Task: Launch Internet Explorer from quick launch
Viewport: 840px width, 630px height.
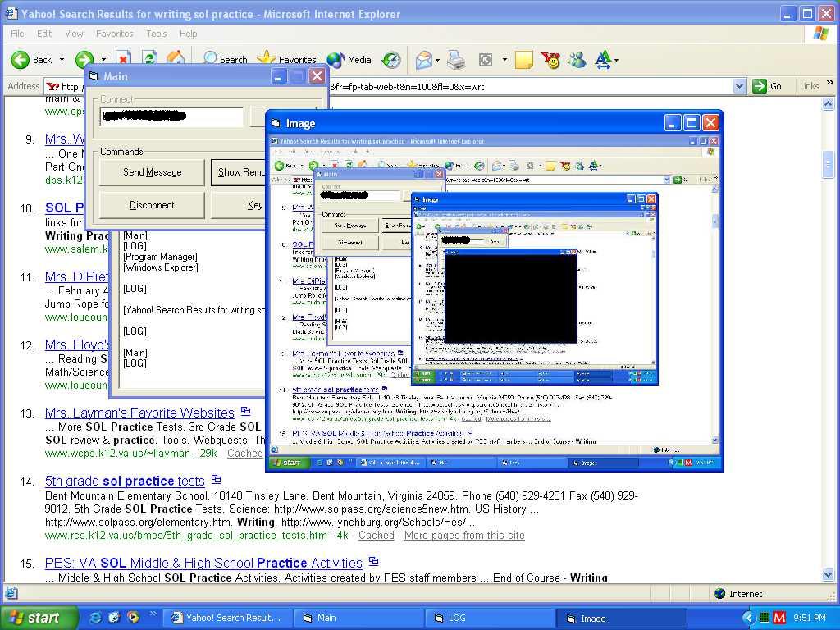Action: tap(96, 618)
